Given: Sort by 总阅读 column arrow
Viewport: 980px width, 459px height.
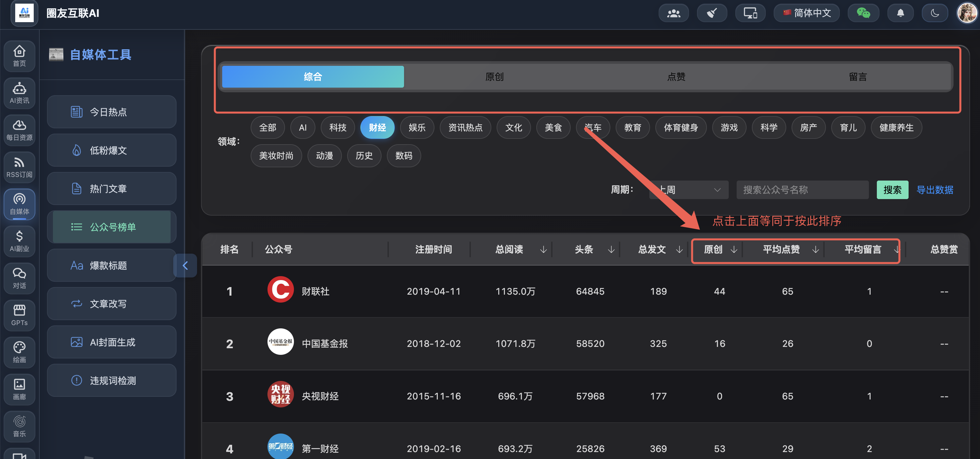Looking at the screenshot, I should (x=543, y=250).
